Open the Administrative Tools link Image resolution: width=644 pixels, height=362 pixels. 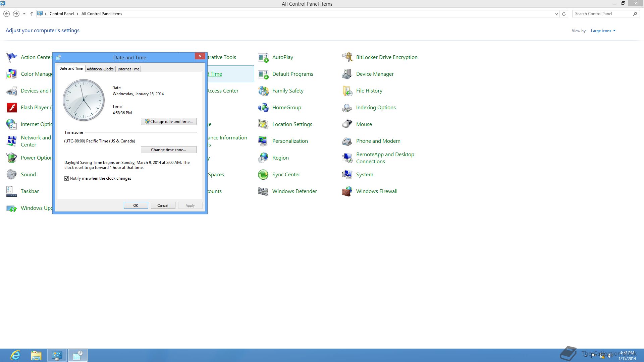coord(222,57)
